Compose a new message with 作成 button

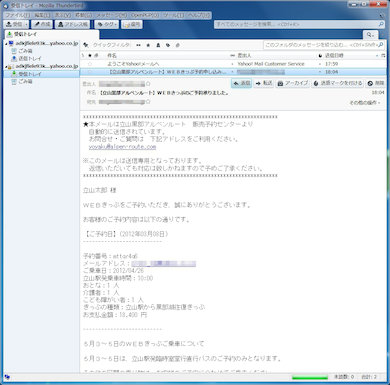click(x=42, y=24)
